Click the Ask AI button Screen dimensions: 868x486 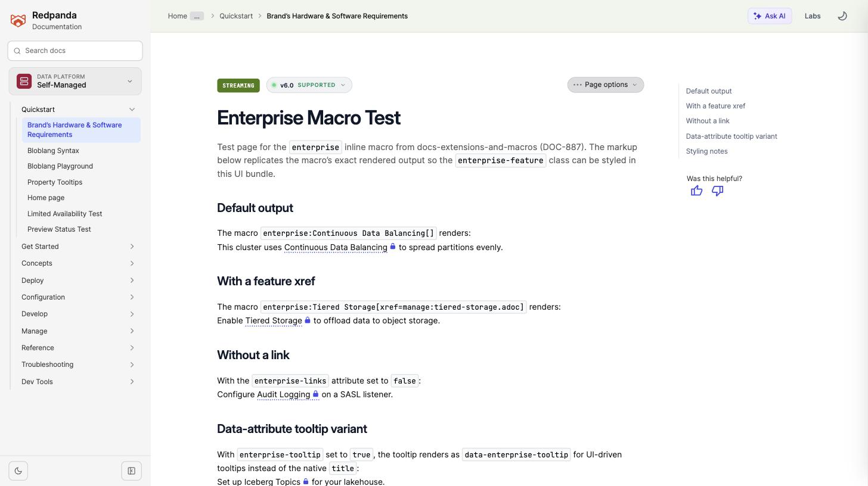click(770, 16)
